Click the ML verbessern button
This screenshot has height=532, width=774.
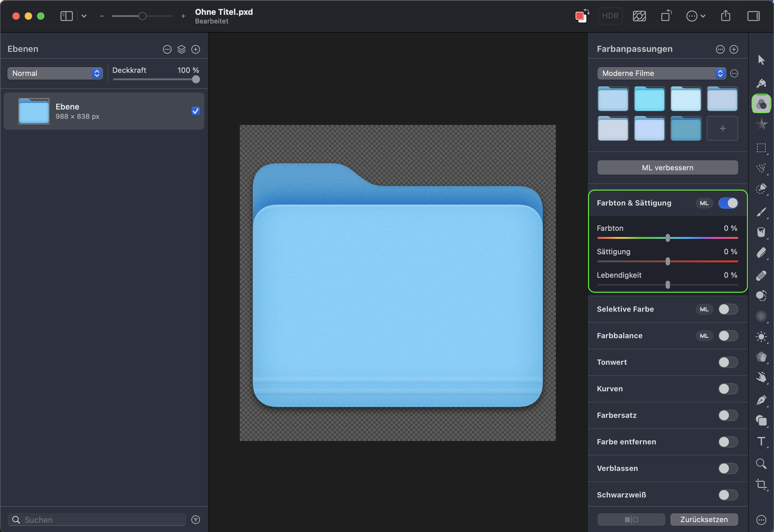(x=667, y=168)
